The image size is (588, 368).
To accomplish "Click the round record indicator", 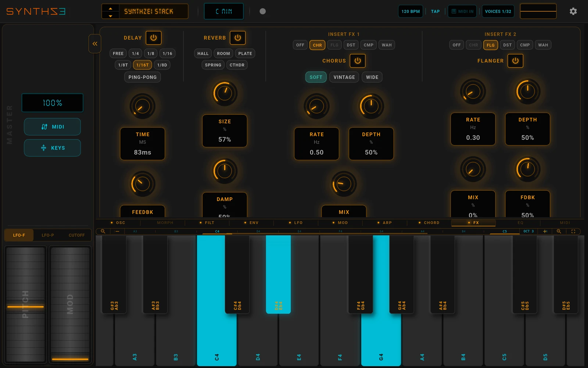I will [x=262, y=11].
